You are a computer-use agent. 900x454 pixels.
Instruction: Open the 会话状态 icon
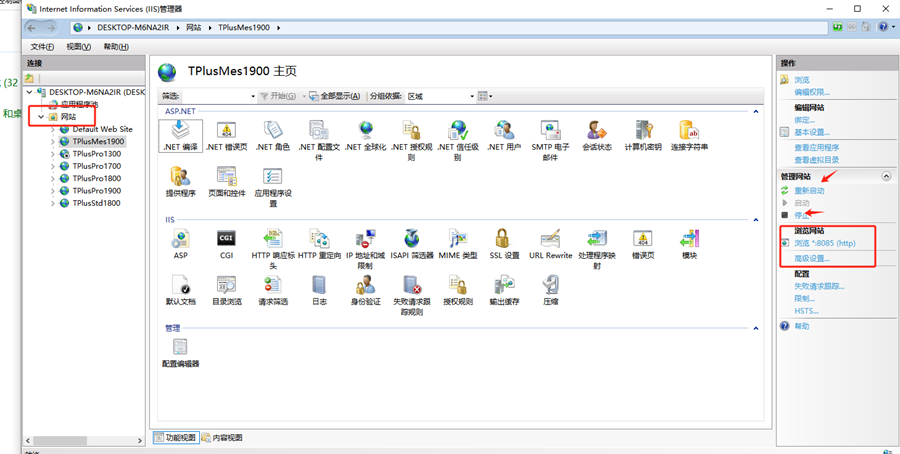click(597, 135)
